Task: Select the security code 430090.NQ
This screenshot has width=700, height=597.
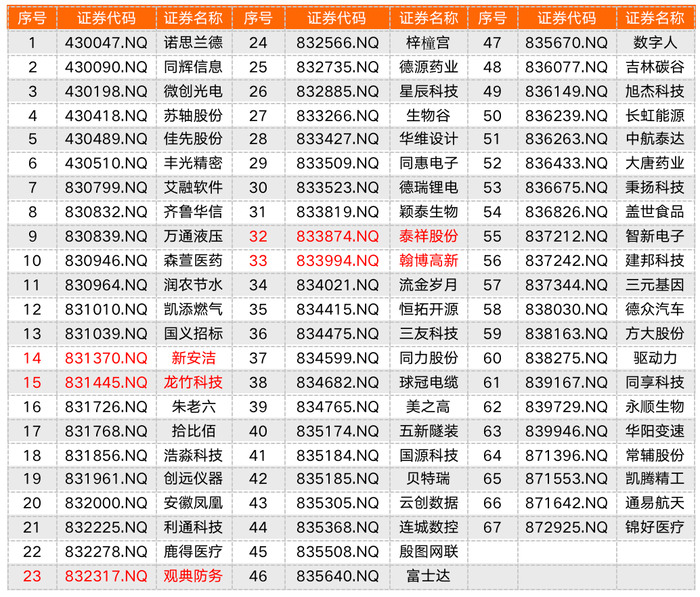Action: 106,67
